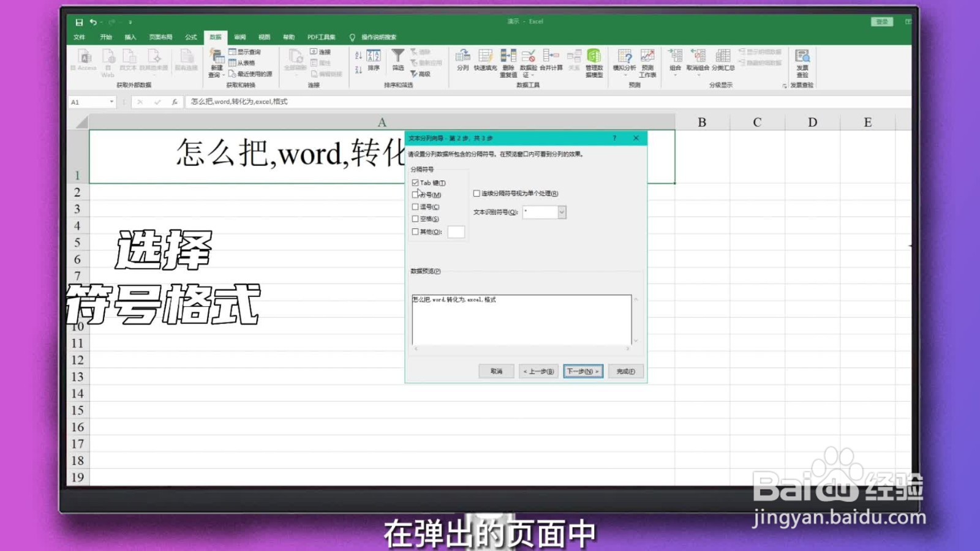Click the 登录 sign-in button
Image resolution: width=980 pixels, height=551 pixels.
point(882,22)
